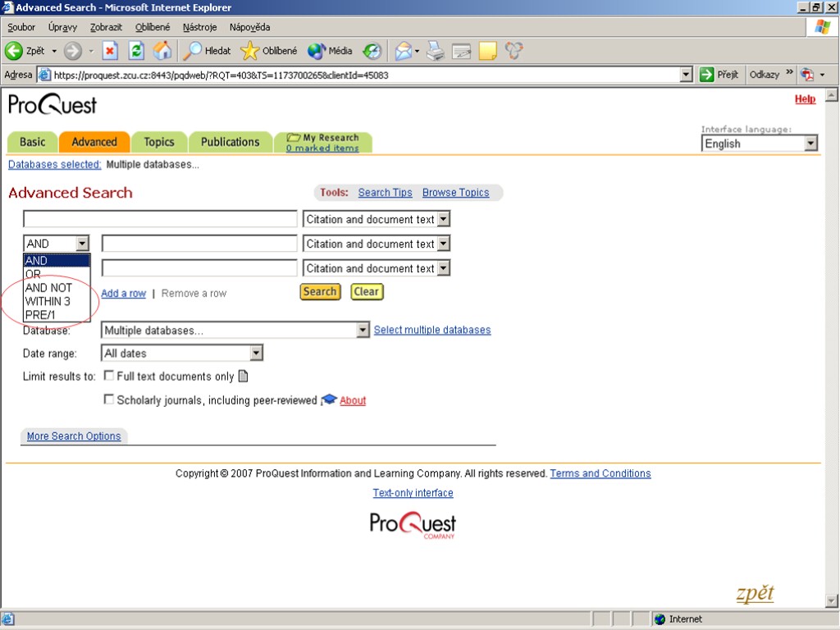
Task: Click the first search term input field
Action: pyautogui.click(x=160, y=218)
